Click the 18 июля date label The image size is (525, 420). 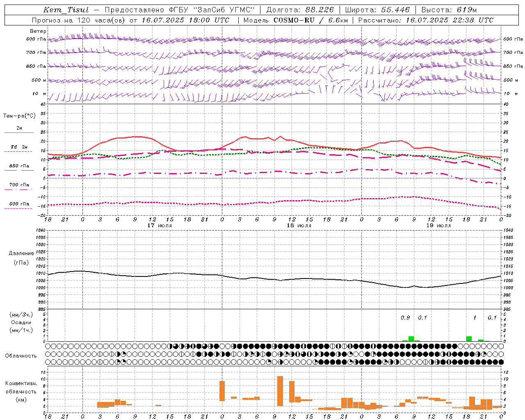click(299, 226)
